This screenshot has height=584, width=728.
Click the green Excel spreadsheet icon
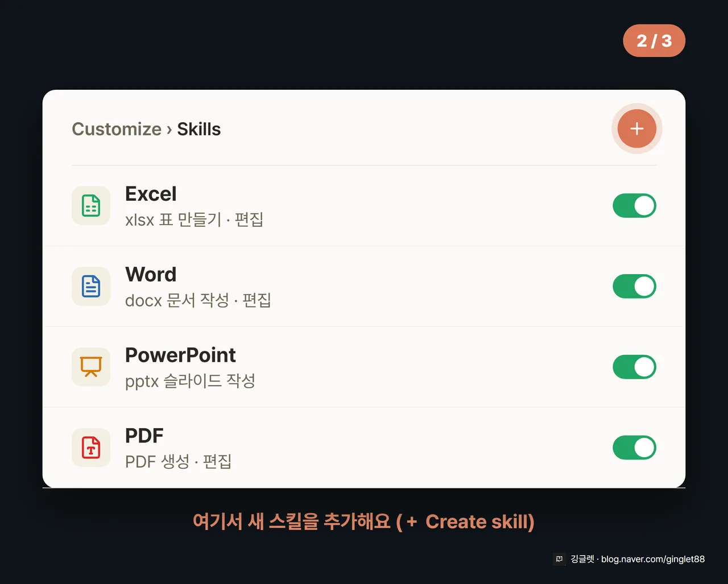91,205
